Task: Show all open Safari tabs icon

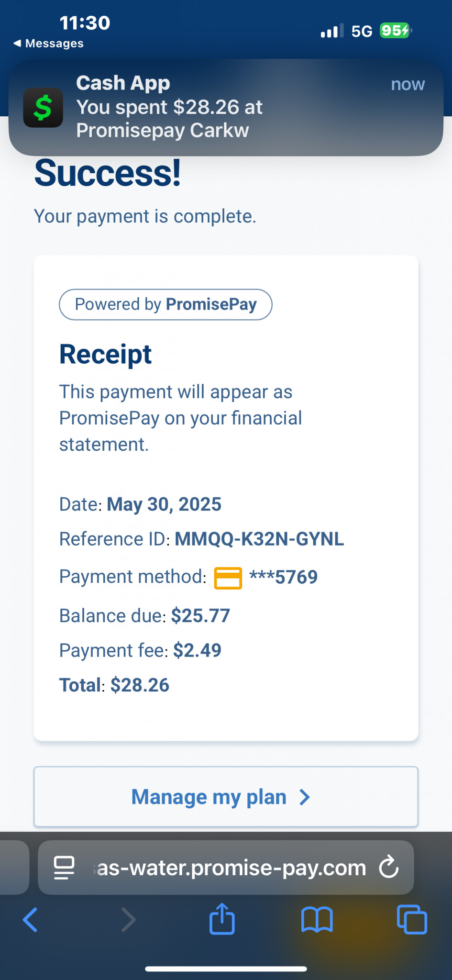Action: [x=412, y=919]
